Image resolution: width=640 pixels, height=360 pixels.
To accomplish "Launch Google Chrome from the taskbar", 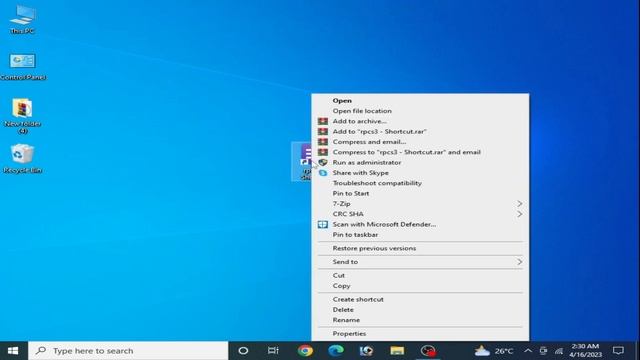I will point(305,351).
